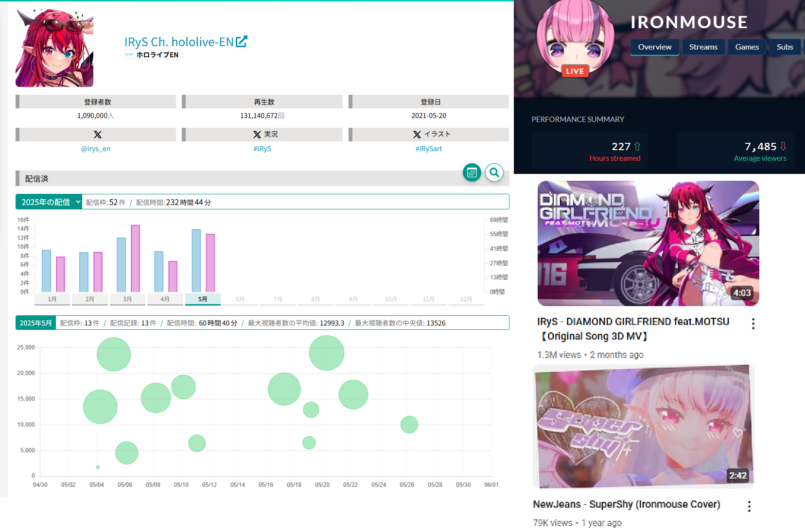Select the 9月 month tab
The height and width of the screenshot is (532, 805).
point(353,299)
